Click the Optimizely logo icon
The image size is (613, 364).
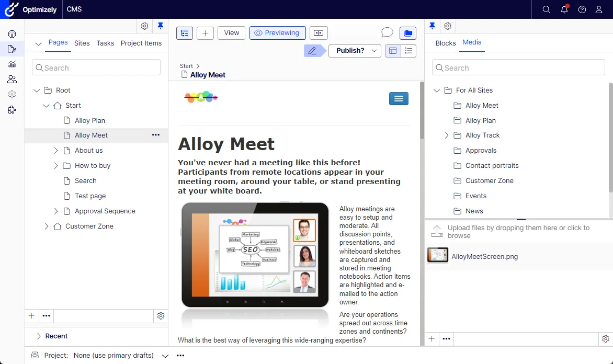click(12, 9)
